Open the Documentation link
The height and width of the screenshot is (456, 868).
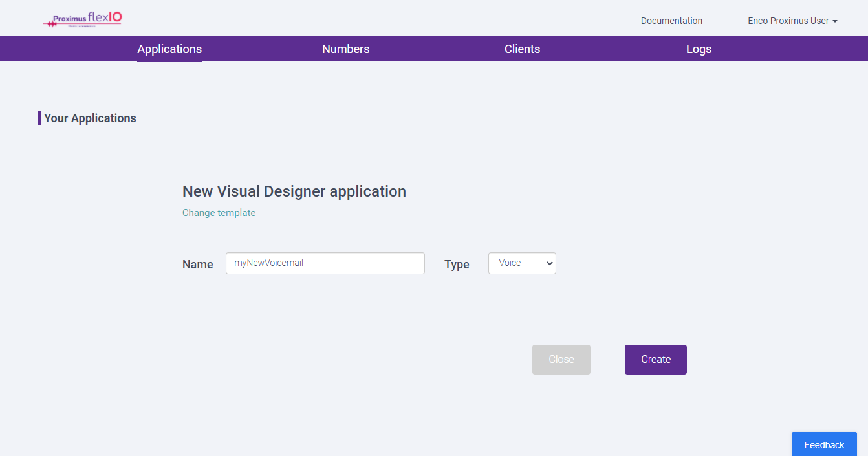coord(671,20)
